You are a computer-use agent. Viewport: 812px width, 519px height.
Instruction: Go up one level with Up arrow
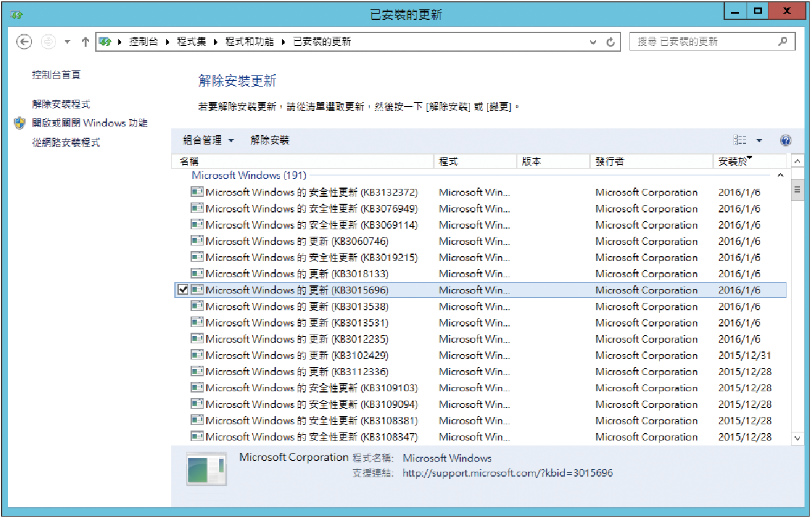(85, 42)
